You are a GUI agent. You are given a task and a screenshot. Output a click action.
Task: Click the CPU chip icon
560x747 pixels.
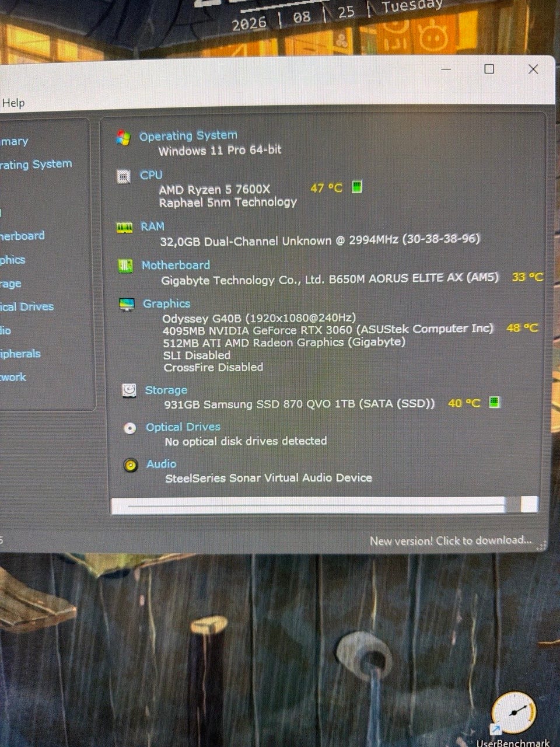[x=124, y=176]
